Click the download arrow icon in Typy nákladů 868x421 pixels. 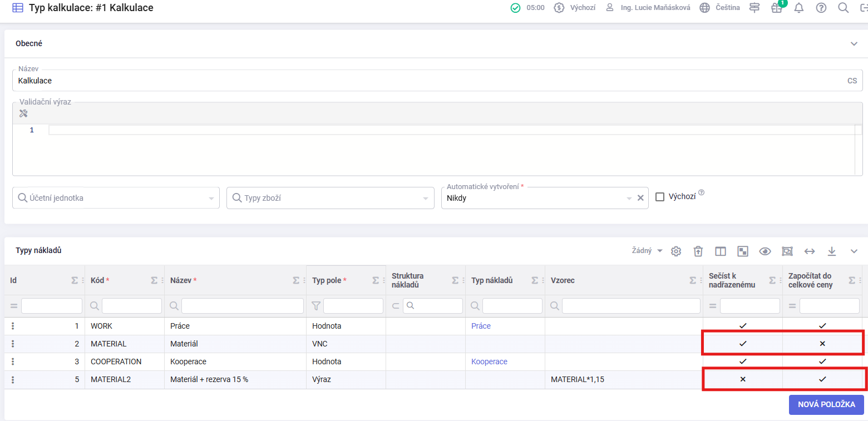(832, 251)
